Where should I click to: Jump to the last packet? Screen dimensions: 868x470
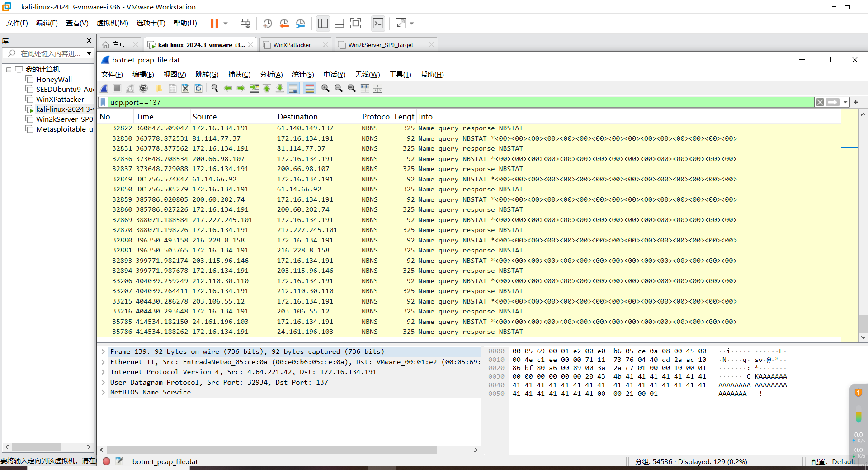pyautogui.click(x=280, y=88)
